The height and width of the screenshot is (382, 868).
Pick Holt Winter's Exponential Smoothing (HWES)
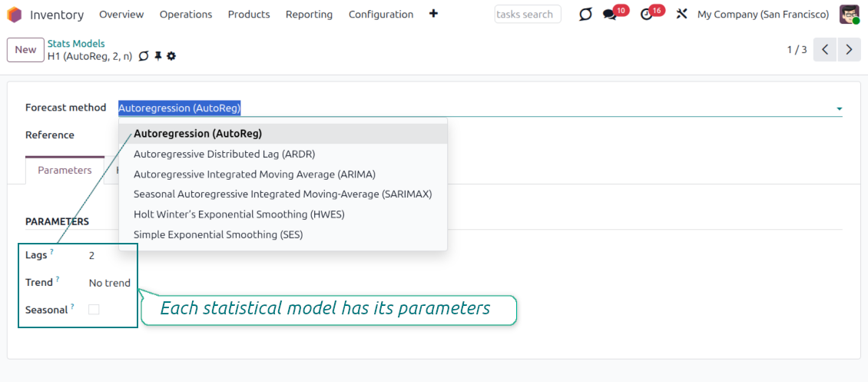coord(283,214)
